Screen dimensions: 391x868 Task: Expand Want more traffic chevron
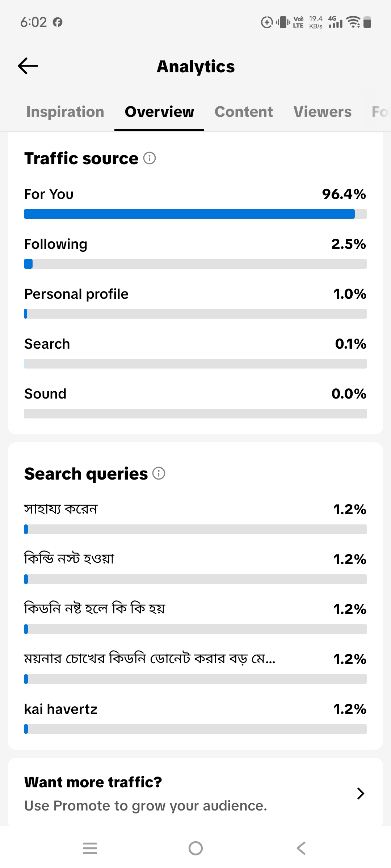[x=361, y=793]
